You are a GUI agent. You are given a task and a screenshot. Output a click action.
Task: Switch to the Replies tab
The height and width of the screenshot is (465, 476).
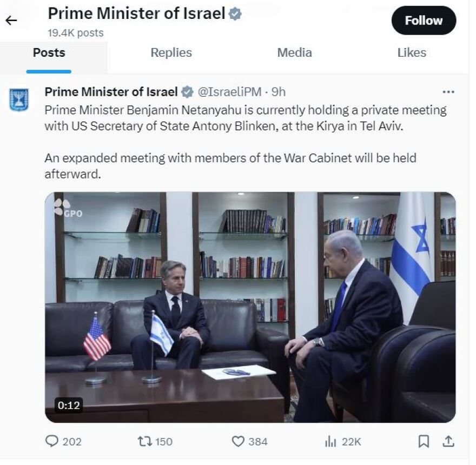pyautogui.click(x=171, y=53)
